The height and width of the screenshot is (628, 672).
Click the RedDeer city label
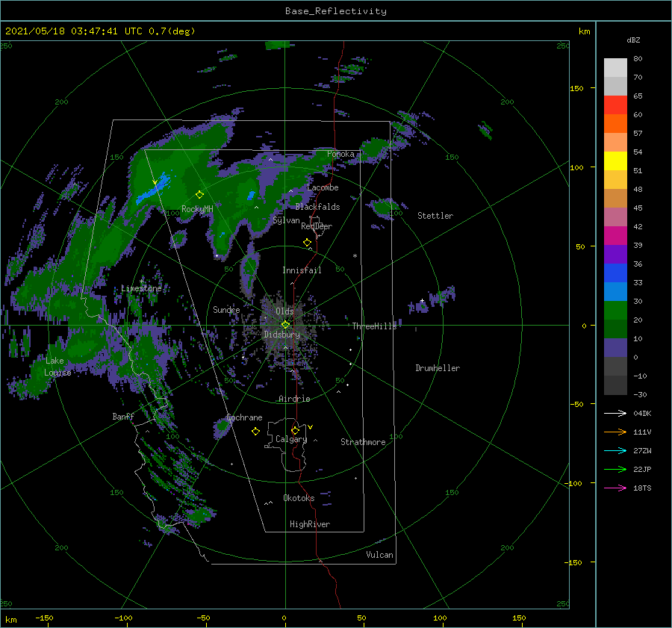(x=317, y=226)
